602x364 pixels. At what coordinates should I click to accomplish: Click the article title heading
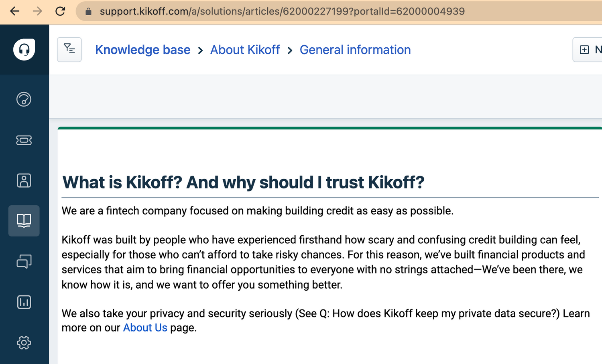[243, 182]
